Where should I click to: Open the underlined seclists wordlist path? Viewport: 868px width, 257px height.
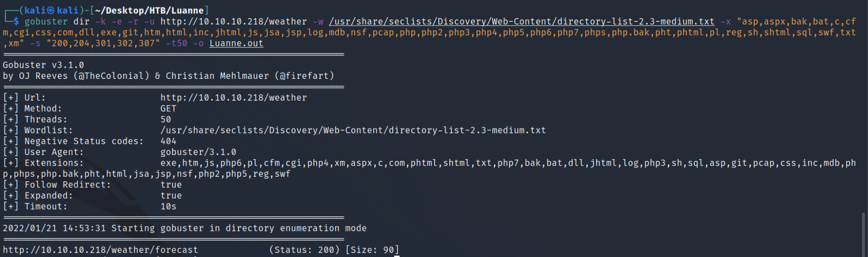pos(522,21)
